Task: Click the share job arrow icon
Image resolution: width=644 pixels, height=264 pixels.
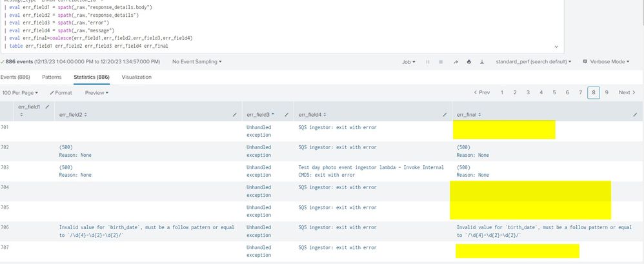Action: click(x=457, y=62)
